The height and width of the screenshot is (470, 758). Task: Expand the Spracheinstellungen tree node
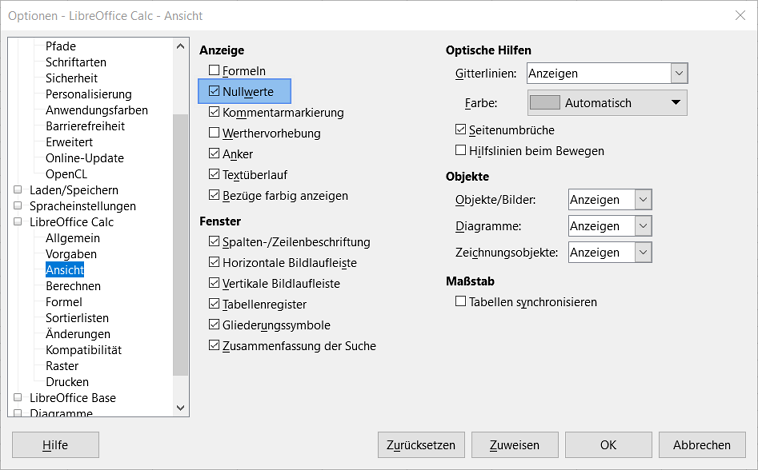coord(18,206)
